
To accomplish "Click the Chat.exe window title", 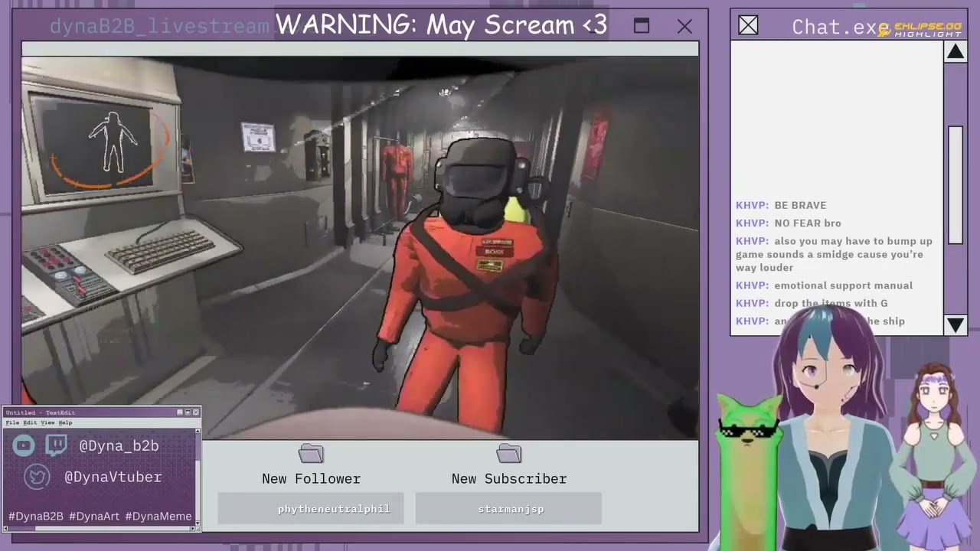I will click(x=839, y=28).
